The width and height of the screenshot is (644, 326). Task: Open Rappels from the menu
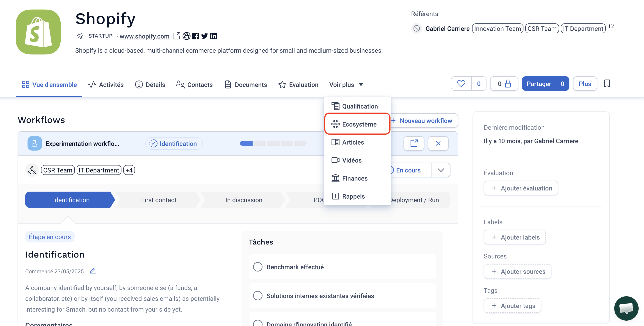(358, 196)
